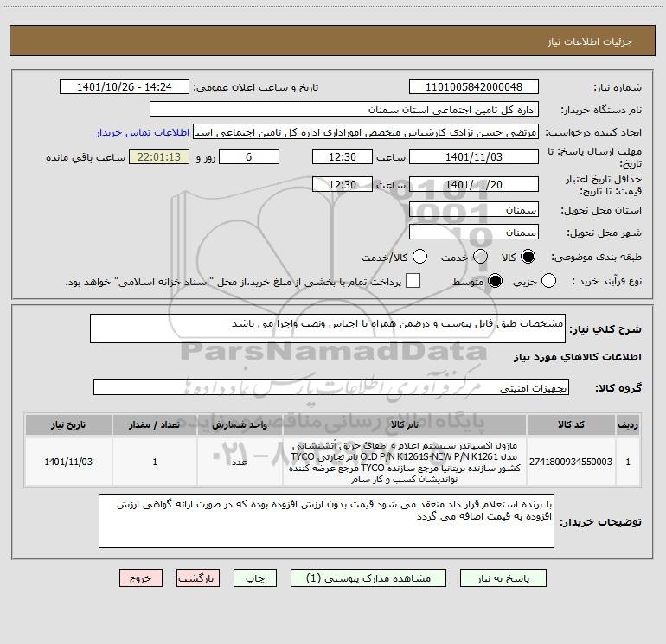Click the announcement date field 1401/10/26 - 14:24
The image size is (666, 644).
click(x=125, y=86)
